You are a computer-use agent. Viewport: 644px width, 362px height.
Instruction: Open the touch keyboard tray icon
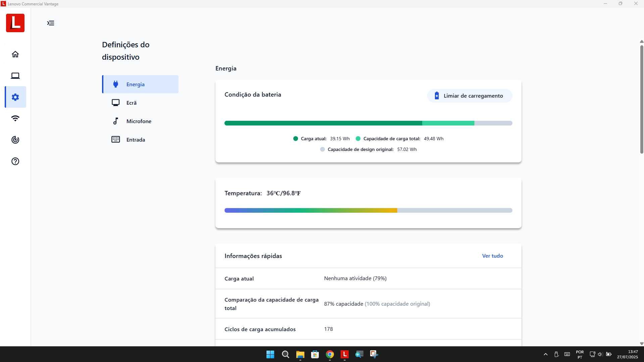click(x=567, y=354)
